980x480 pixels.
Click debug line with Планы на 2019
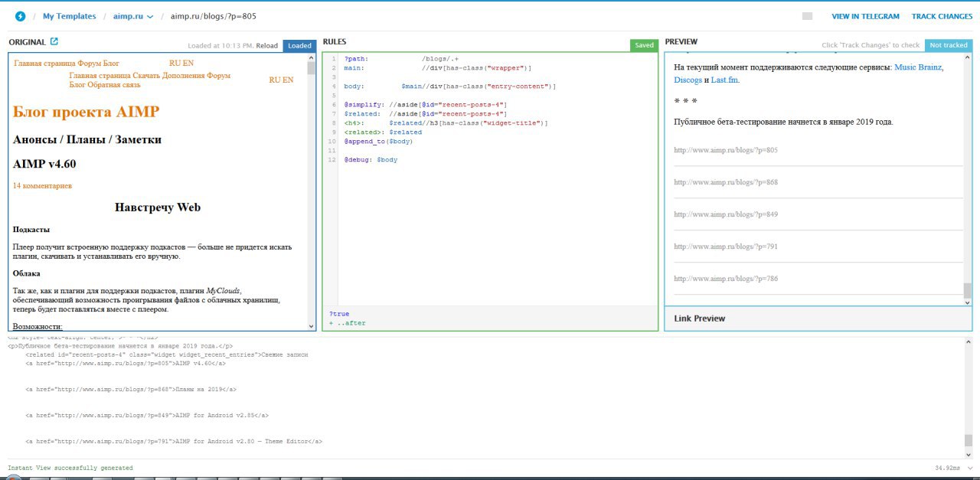point(131,390)
